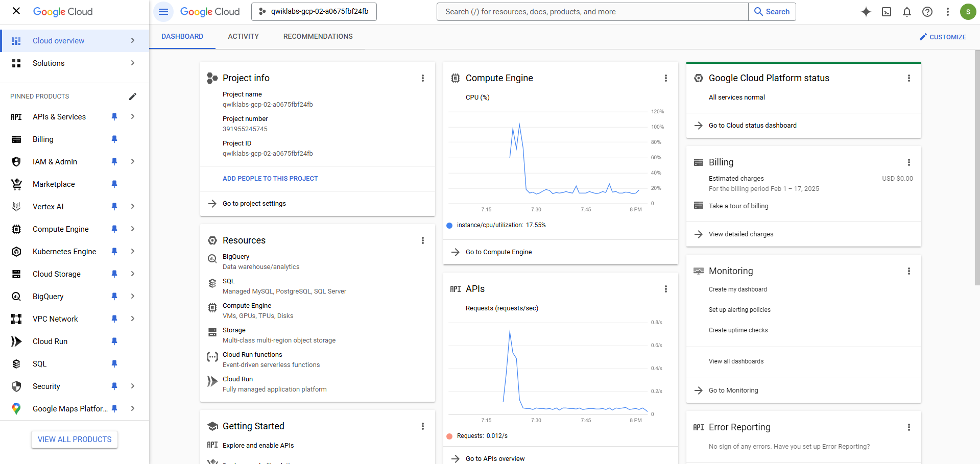
Task: Unpin Cloud Storage pin toggle
Action: point(114,274)
